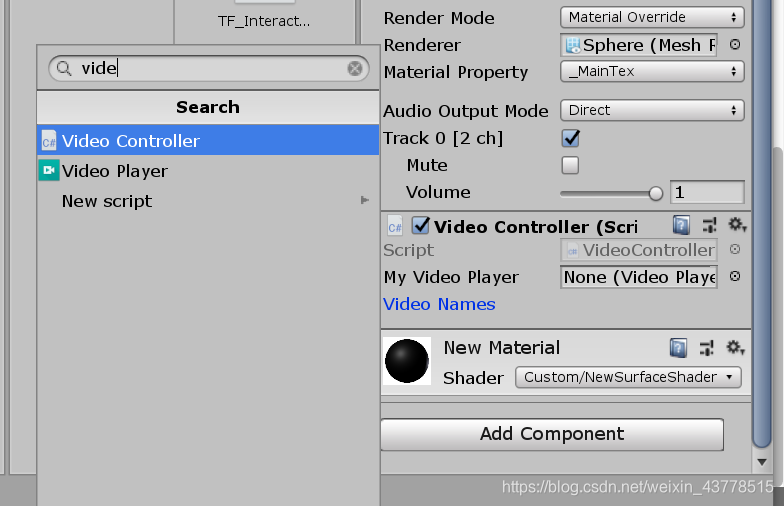Click the New Material help icon

[x=679, y=348]
